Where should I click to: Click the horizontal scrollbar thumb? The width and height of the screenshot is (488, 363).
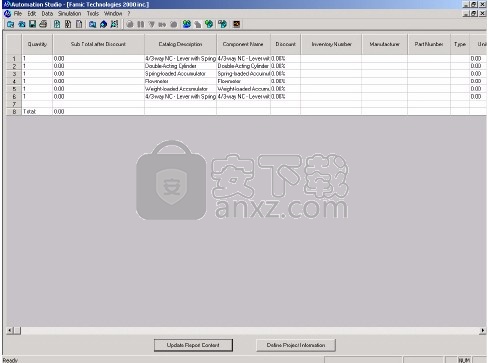click(x=17, y=330)
